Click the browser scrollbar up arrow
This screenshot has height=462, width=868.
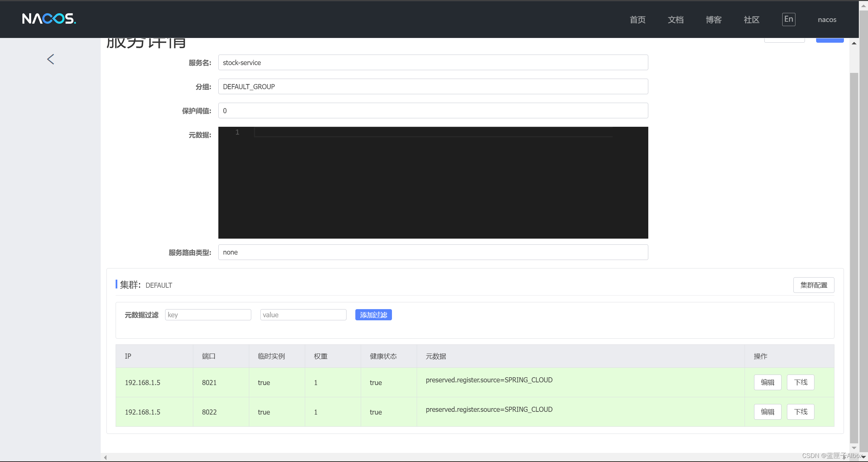point(864,6)
